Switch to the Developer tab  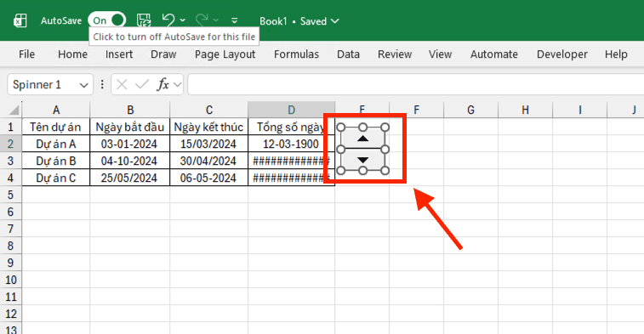[x=562, y=54]
